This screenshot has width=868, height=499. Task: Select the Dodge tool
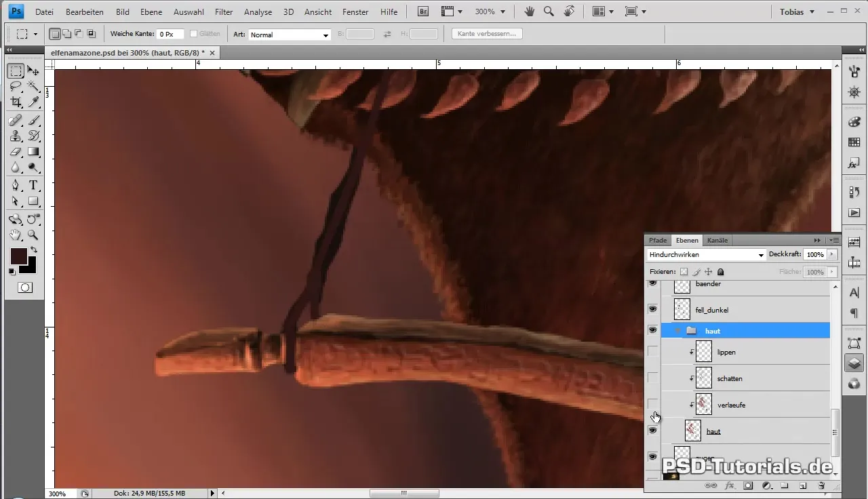(x=33, y=167)
